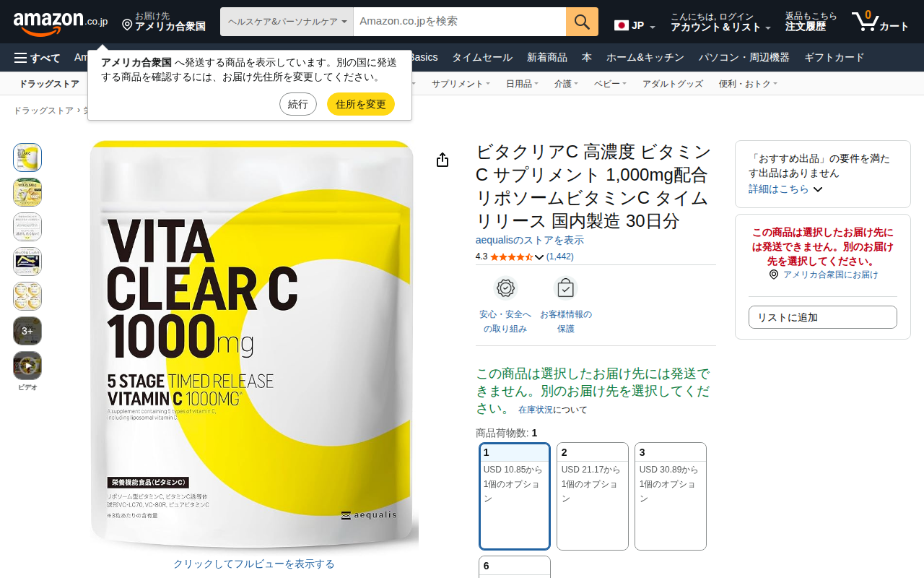Screen dimensions: 924x578
Task: Open the サプリメント submenu tab
Action: coord(461,84)
